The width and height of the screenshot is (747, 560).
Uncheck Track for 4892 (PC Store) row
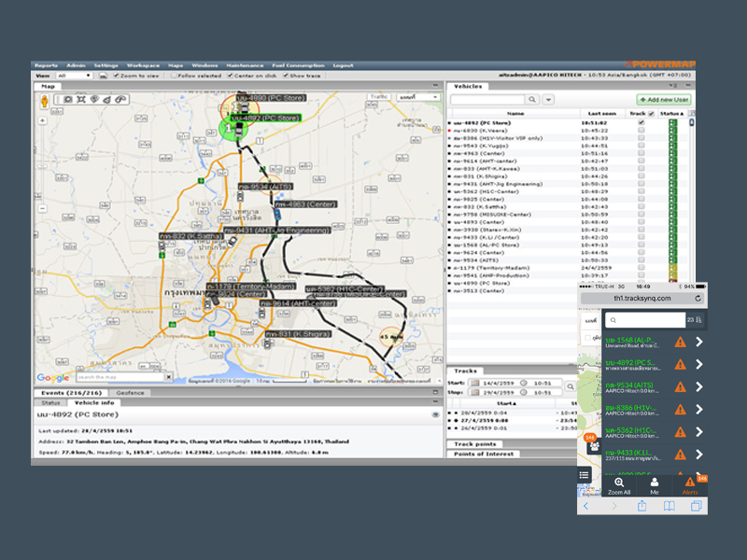641,122
